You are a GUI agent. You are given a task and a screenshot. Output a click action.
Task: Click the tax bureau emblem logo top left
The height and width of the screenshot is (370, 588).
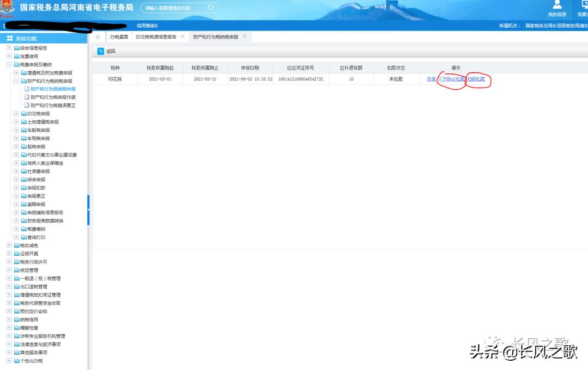8,8
